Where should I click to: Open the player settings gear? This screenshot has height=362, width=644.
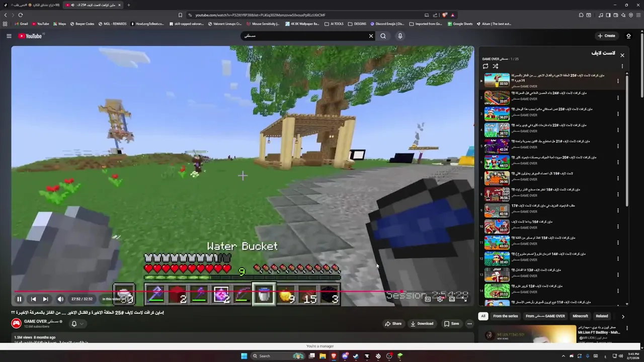pos(440,299)
